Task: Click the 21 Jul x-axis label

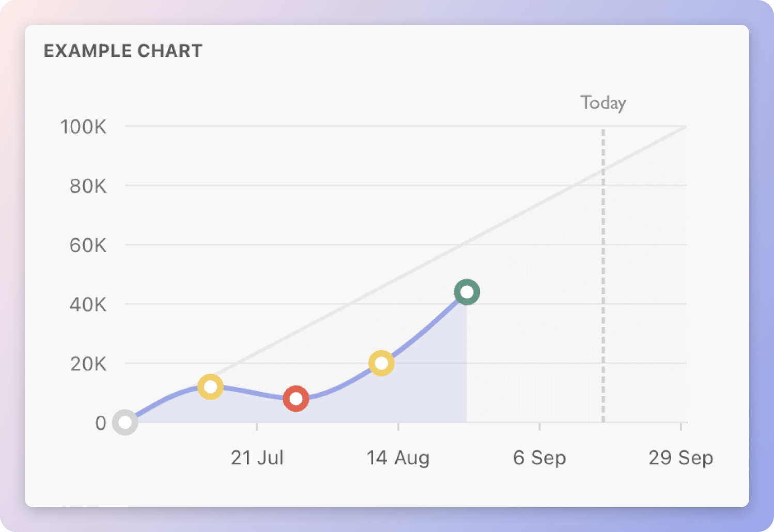Action: click(x=257, y=458)
